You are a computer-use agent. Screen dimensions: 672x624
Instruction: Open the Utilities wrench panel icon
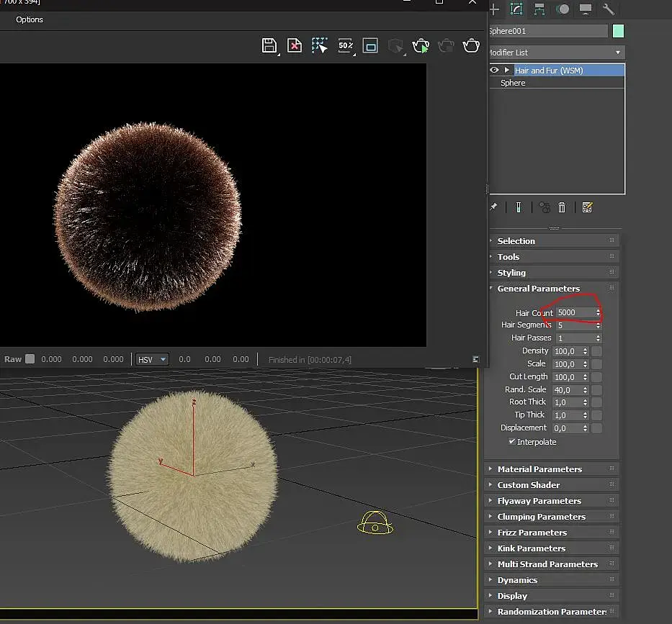[x=609, y=9]
